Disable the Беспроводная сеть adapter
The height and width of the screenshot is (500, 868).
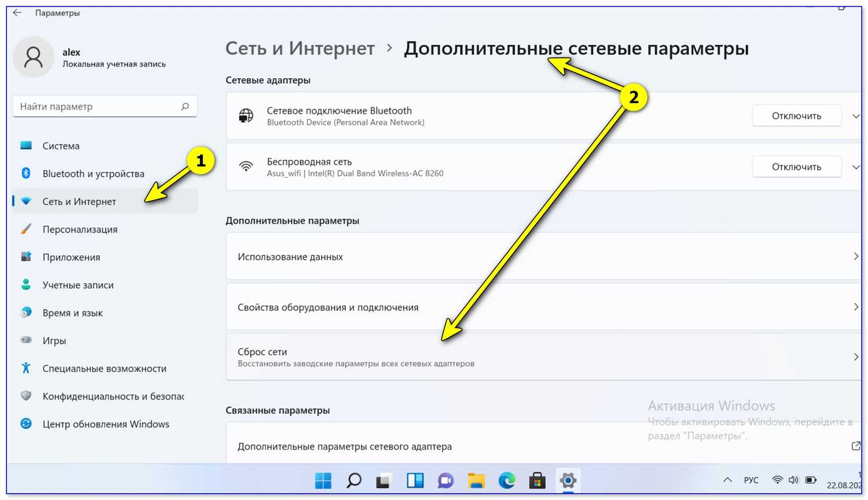796,167
